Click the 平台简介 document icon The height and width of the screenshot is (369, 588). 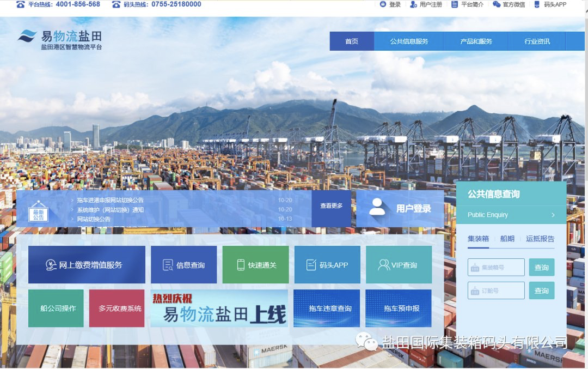tap(454, 4)
